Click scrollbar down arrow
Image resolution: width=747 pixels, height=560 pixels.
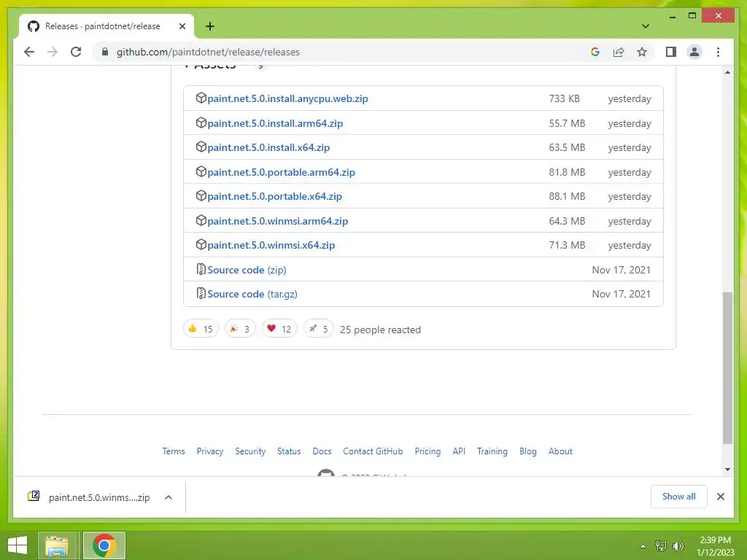point(727,470)
